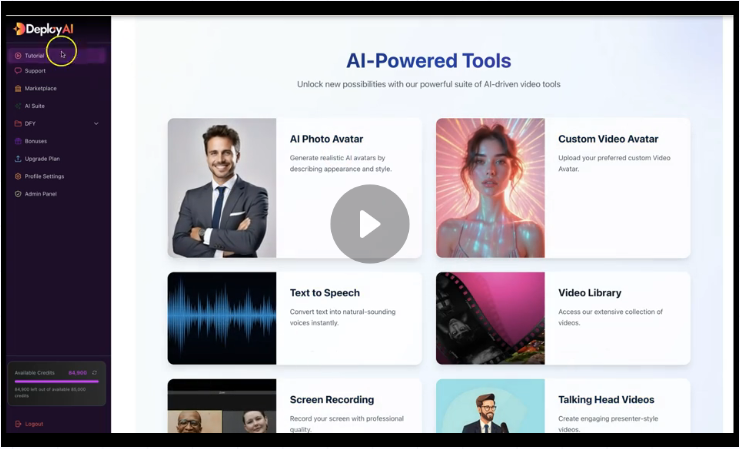Go to Admin Panel in sidebar

point(40,194)
